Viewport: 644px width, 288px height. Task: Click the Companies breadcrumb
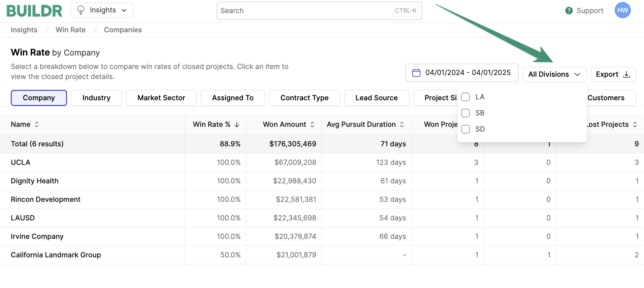click(123, 30)
